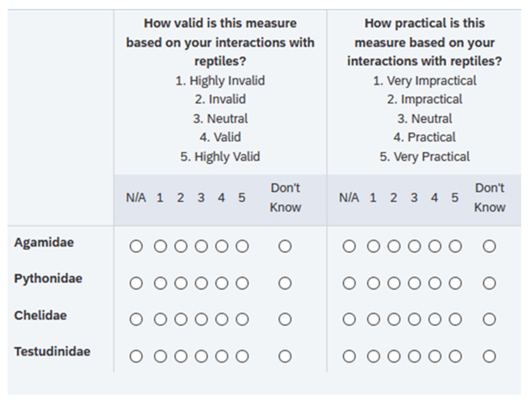
Task: Rate Chelidae validity as 5
Action: click(x=242, y=319)
